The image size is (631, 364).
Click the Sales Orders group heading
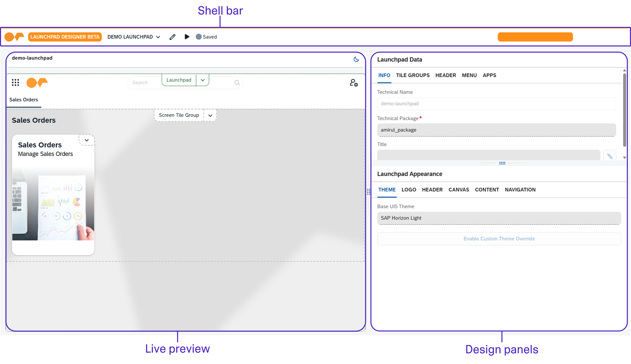34,120
